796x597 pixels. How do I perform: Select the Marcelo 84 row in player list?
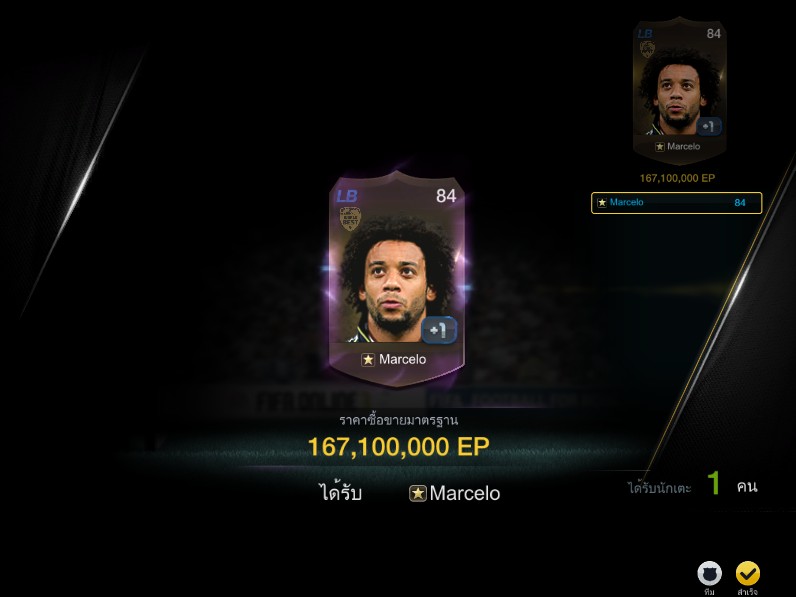coord(677,203)
